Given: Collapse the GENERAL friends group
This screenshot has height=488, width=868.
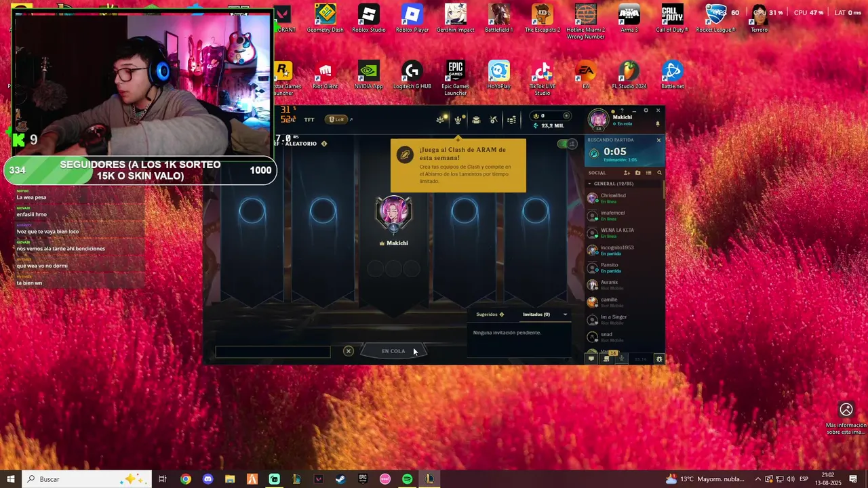Looking at the screenshot, I should (590, 184).
